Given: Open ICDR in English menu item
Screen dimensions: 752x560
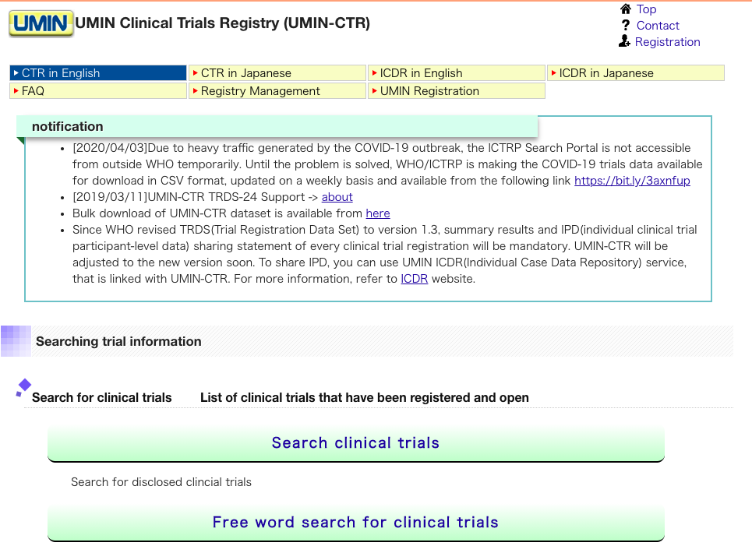Looking at the screenshot, I should click(x=457, y=73).
